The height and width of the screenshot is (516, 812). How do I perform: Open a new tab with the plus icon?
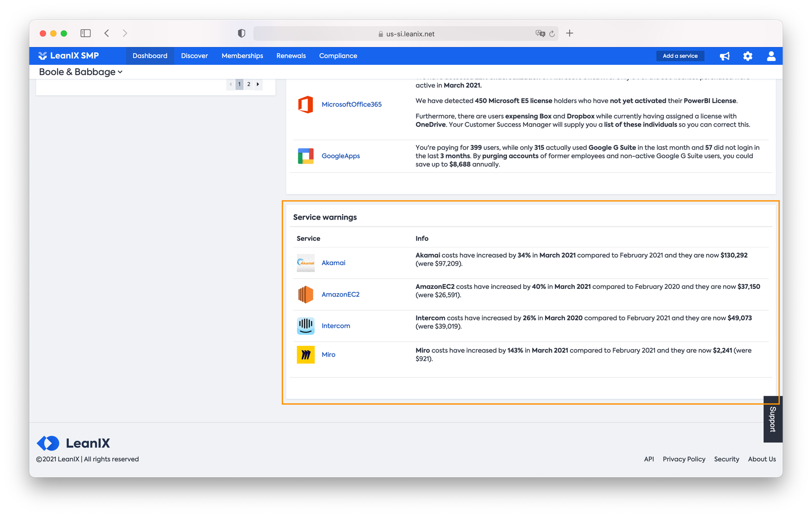coord(569,33)
